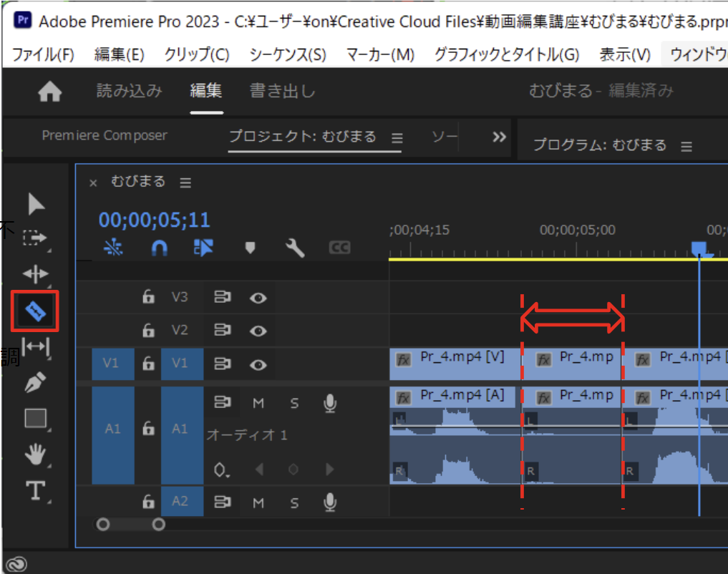Click the captions CC icon in the timeline
The image size is (728, 574).
click(x=340, y=248)
